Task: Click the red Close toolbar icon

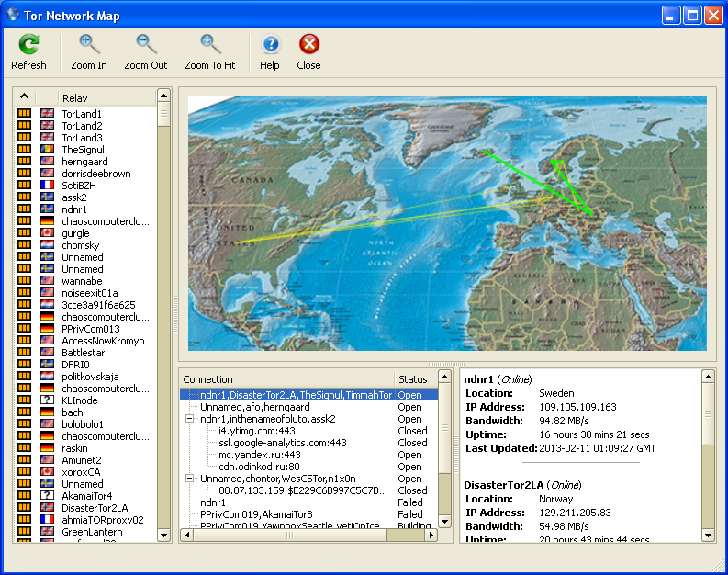Action: (309, 45)
